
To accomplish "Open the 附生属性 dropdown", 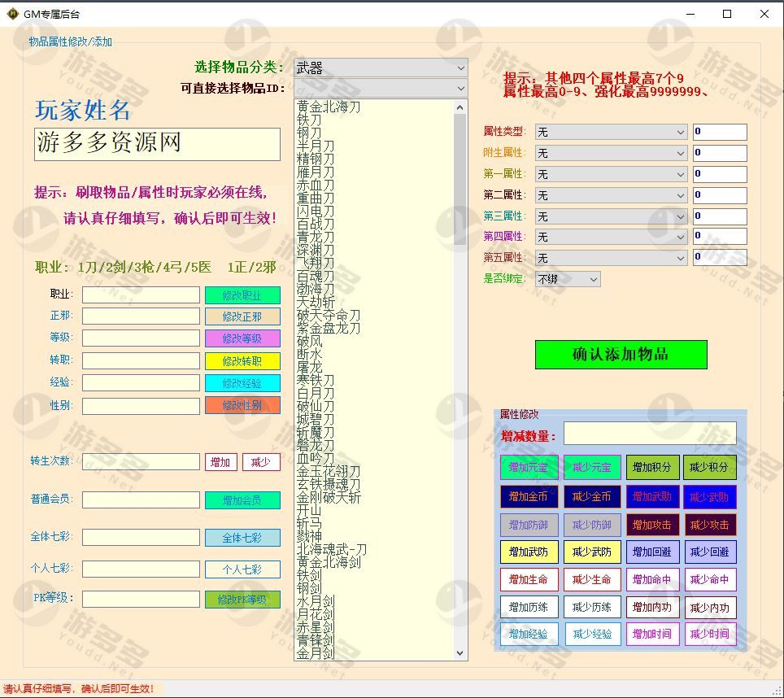I will (x=611, y=153).
